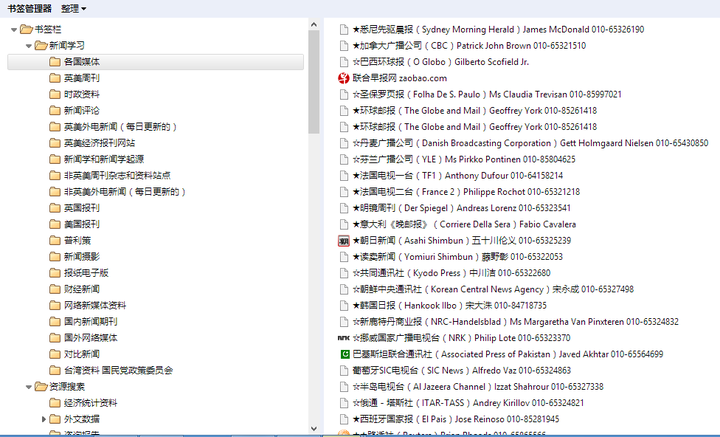This screenshot has width=720, height=437.
Task: Click the page icon beside Al Jazeera Channel
Action: pyautogui.click(x=343, y=387)
